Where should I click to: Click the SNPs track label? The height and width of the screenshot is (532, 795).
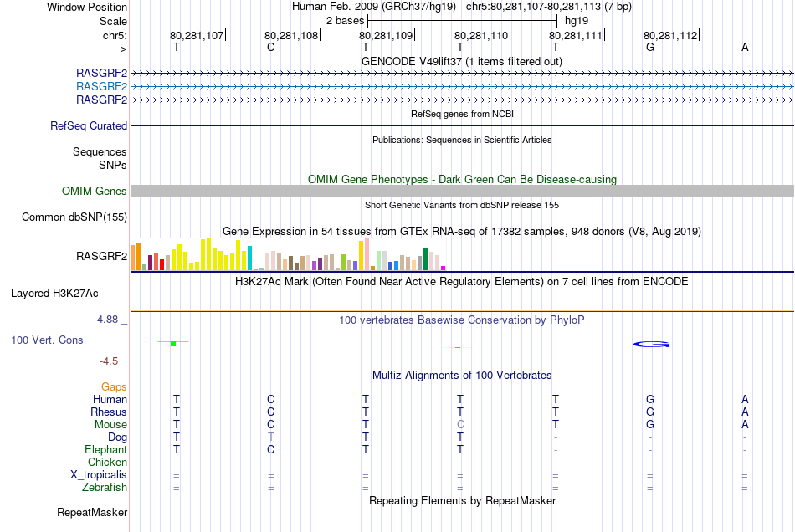pos(113,165)
